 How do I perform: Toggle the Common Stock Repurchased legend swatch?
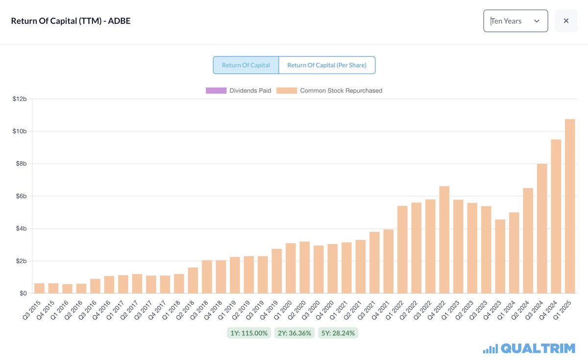[x=287, y=91]
